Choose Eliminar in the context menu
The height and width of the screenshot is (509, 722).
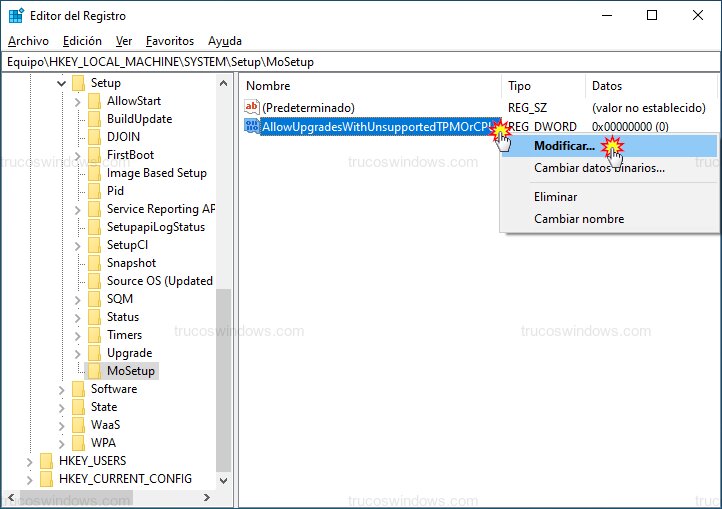pyautogui.click(x=609, y=197)
